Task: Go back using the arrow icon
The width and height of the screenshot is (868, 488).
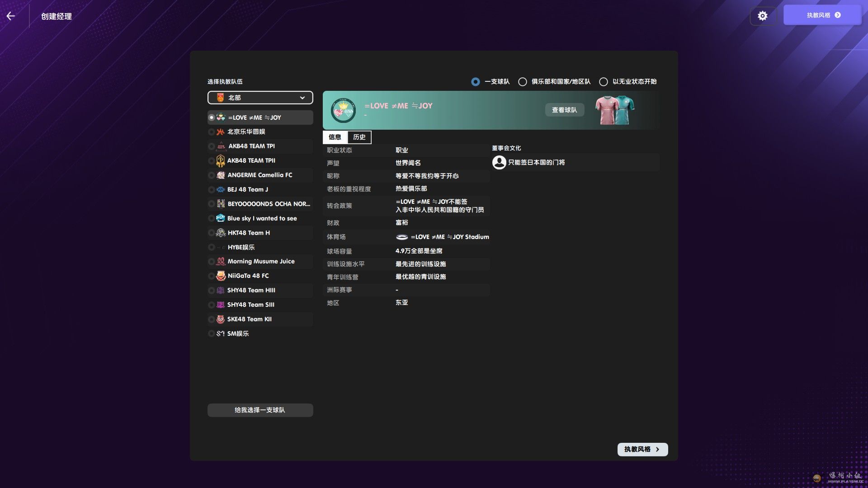Action: pos(11,16)
